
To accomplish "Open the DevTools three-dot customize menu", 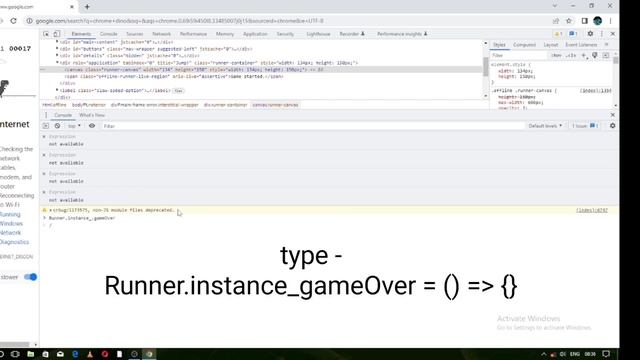I will [602, 34].
